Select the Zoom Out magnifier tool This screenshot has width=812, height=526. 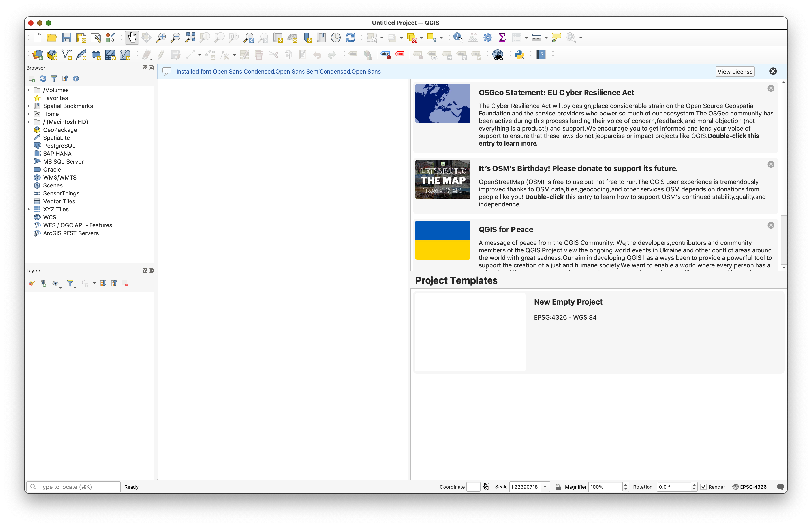(x=175, y=38)
